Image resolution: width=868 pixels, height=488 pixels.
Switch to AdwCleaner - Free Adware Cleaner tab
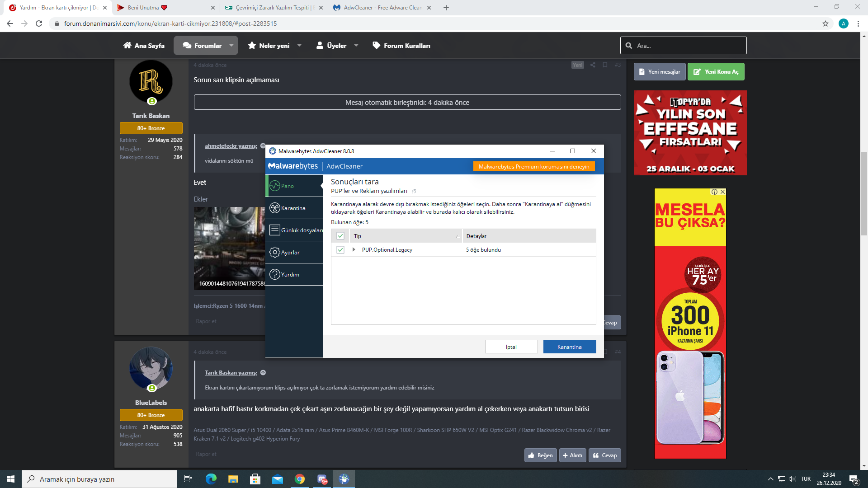(382, 8)
